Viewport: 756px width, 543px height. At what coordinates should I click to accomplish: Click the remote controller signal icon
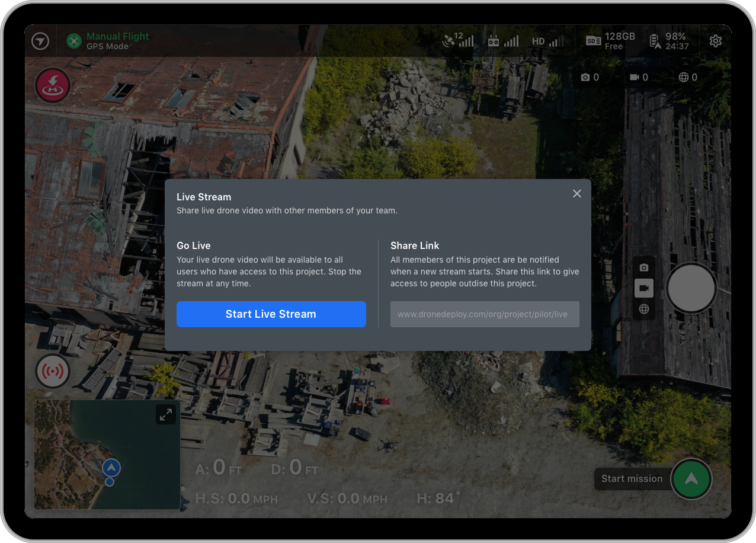pyautogui.click(x=502, y=41)
